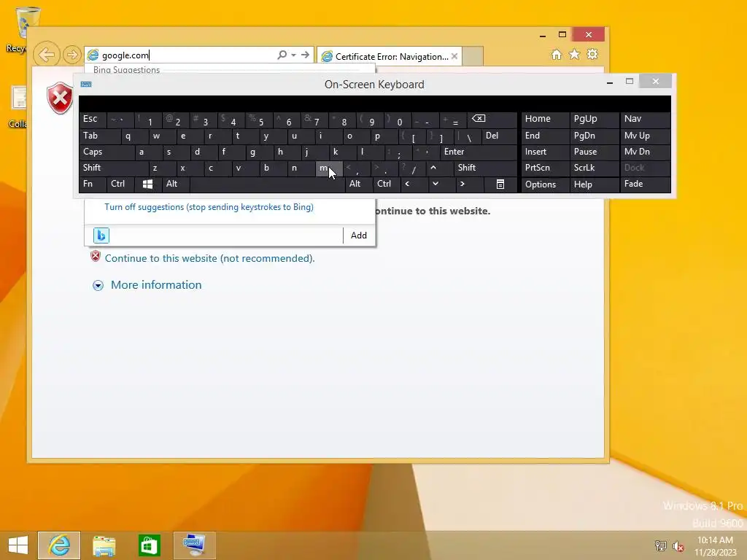
Task: Toggle the left Ctrl key on On-Screen Keyboard
Action: 120,184
